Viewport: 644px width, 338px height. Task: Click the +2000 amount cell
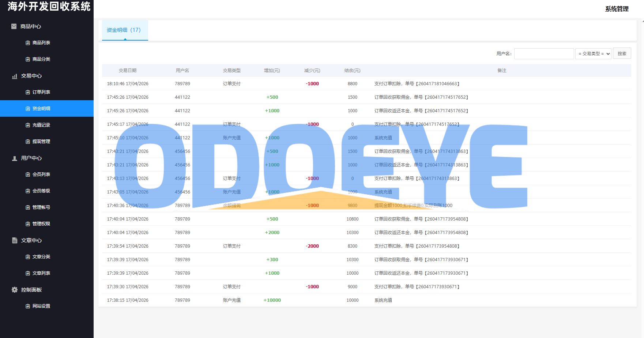point(272,233)
